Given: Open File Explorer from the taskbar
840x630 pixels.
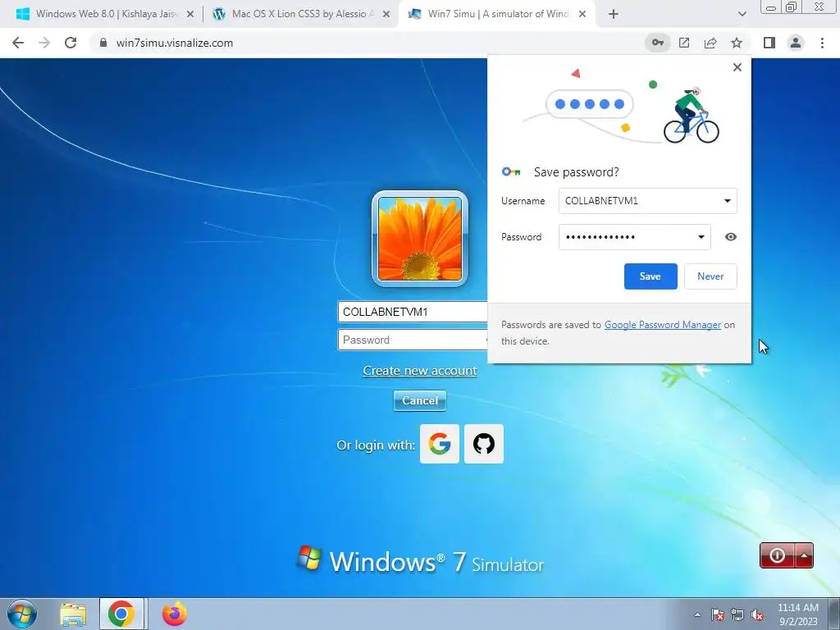Looking at the screenshot, I should pyautogui.click(x=73, y=614).
